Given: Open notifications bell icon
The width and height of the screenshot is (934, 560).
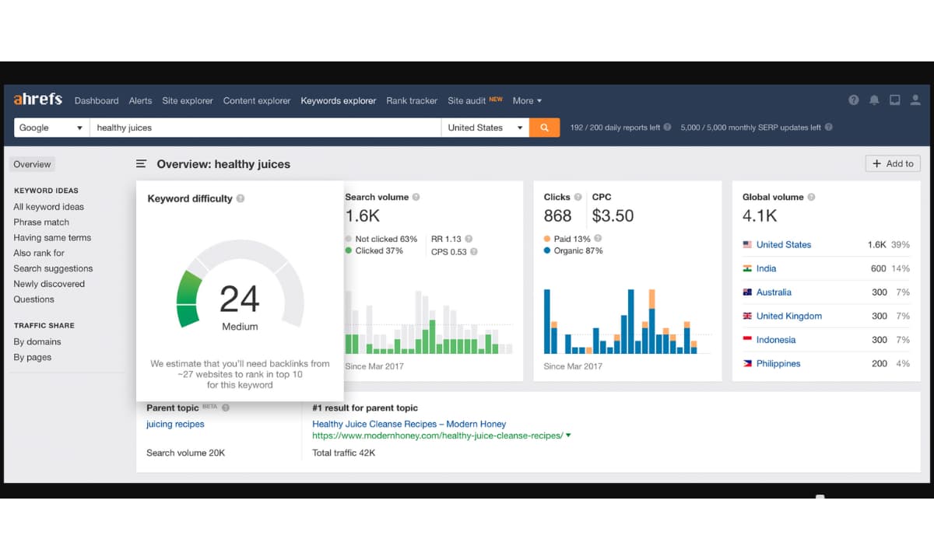Looking at the screenshot, I should (874, 100).
